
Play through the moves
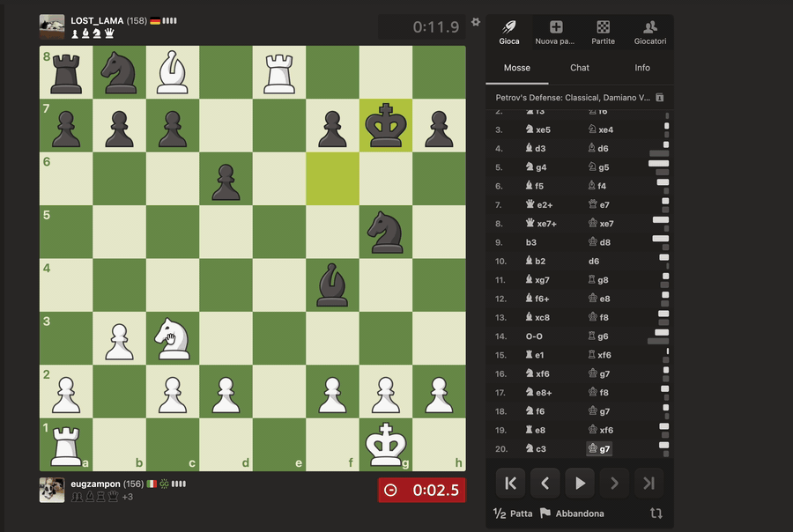tap(580, 484)
